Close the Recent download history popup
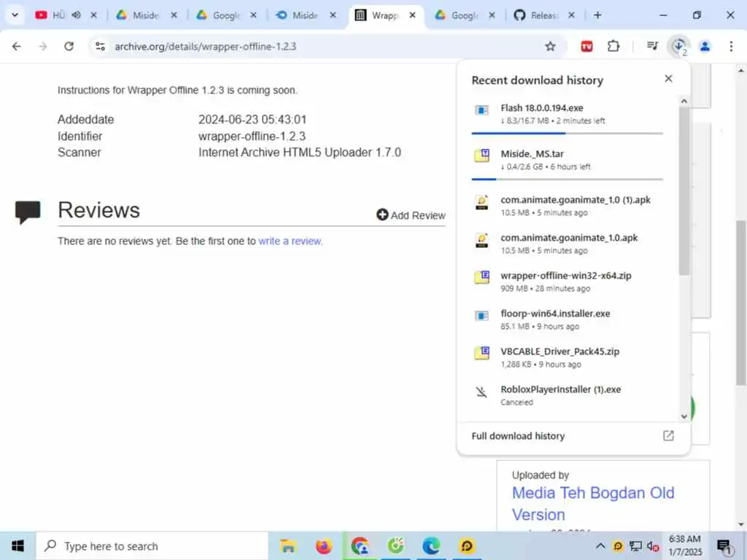Screen dimensions: 747x560 [x=668, y=79]
